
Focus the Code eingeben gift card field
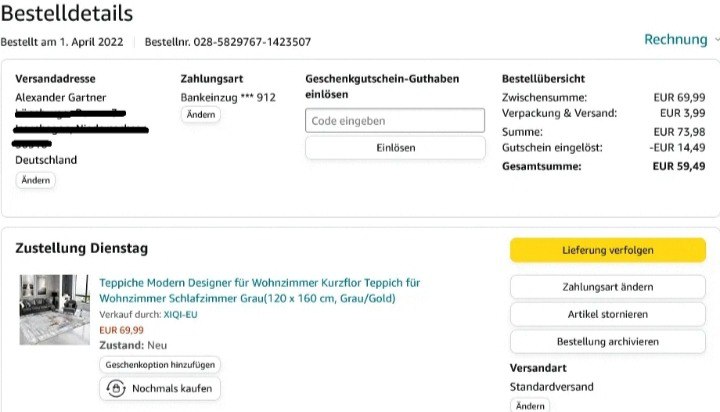click(x=394, y=121)
